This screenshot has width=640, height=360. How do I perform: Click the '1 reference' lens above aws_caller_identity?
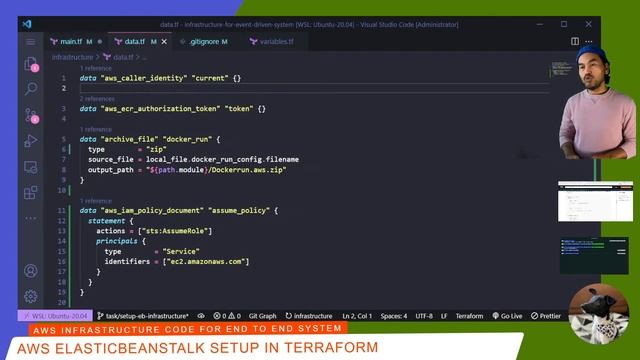point(96,68)
